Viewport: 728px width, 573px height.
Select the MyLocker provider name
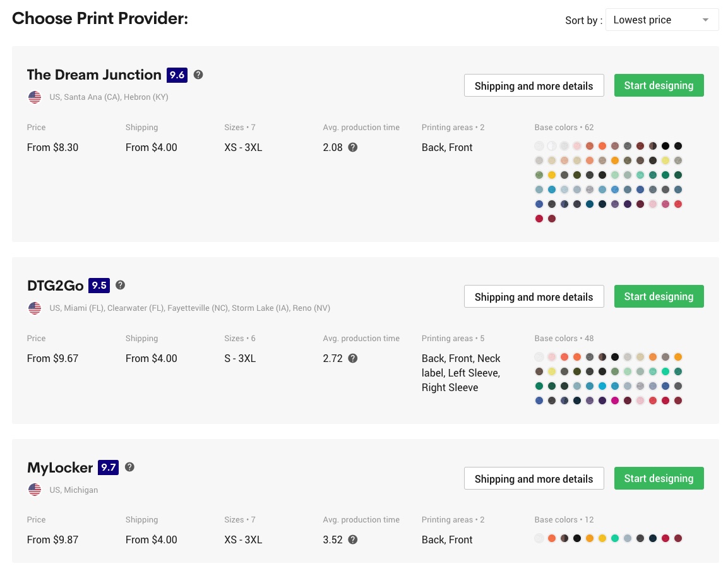(x=60, y=467)
